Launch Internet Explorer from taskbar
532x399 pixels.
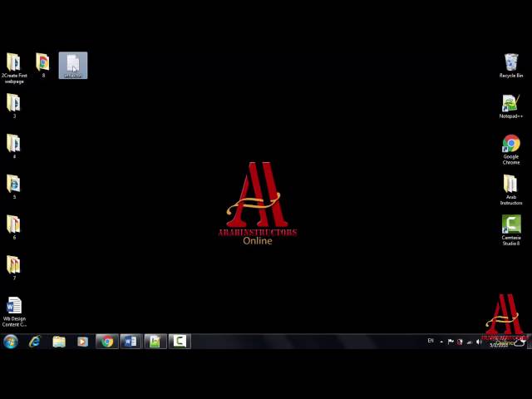pyautogui.click(x=35, y=342)
